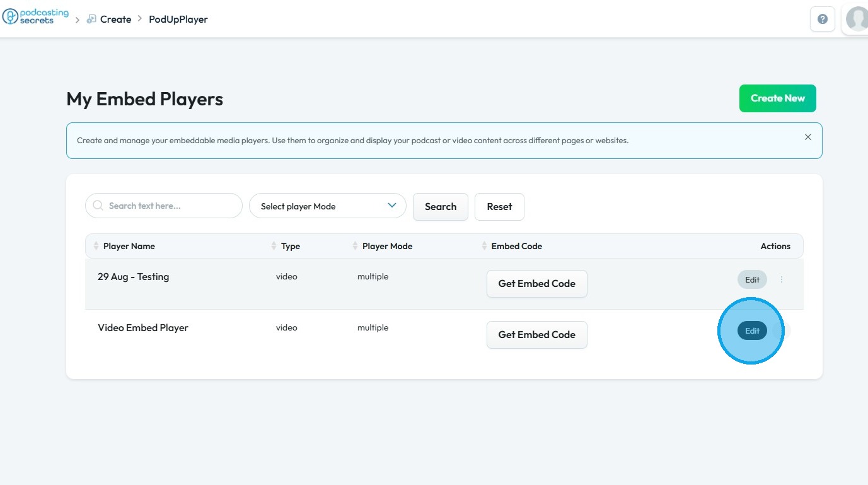Image resolution: width=868 pixels, height=485 pixels.
Task: Click the Create breadcrumb media icon
Action: pos(91,19)
